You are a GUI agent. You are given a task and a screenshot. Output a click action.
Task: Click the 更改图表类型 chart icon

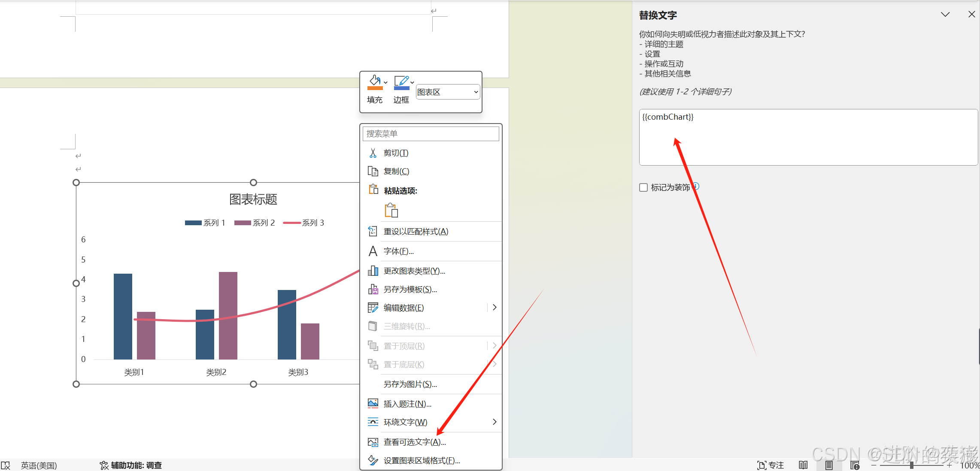[x=373, y=270]
